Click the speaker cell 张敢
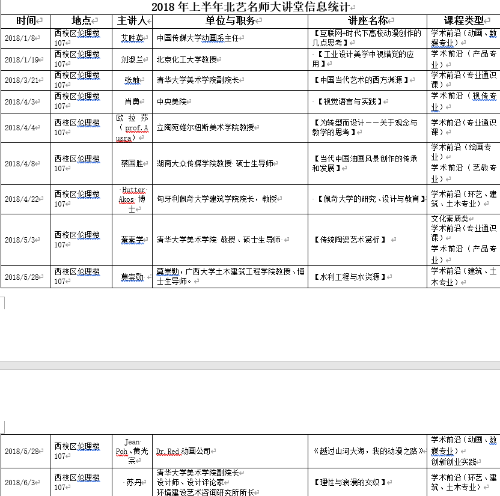 click(132, 80)
